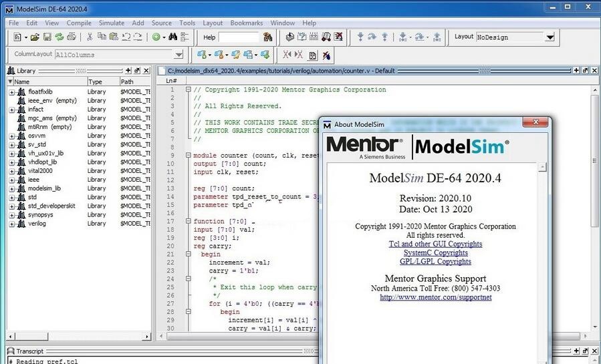Click the source window plus zoom icon
This screenshot has width=601, height=364.
tap(576, 70)
